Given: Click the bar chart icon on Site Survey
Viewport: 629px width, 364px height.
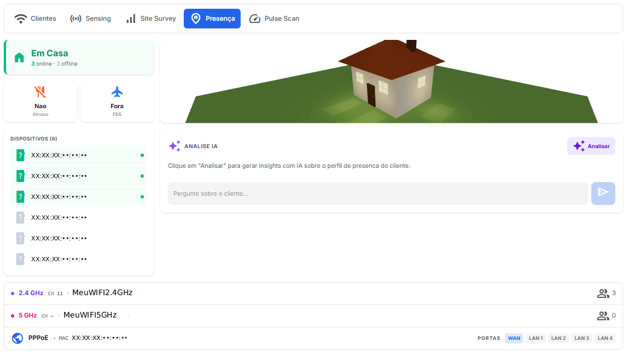Looking at the screenshot, I should coord(131,19).
